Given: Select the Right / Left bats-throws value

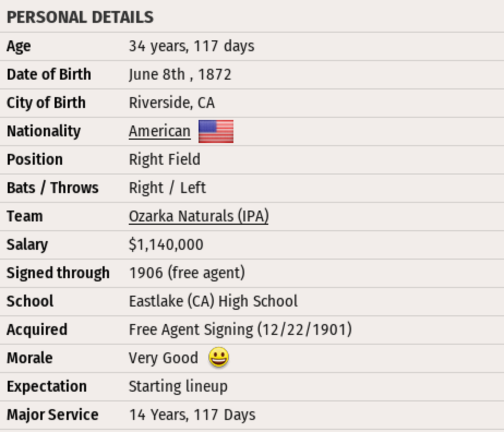Looking at the screenshot, I should tap(167, 188).
